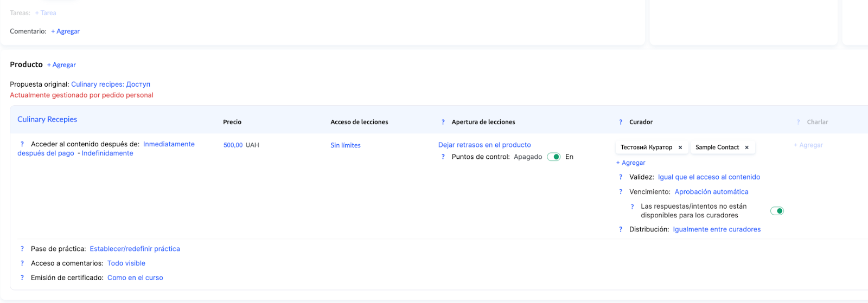Screen dimensions: 868x303
Task: Remove Тестовий Куратор curator tag
Action: 680,147
